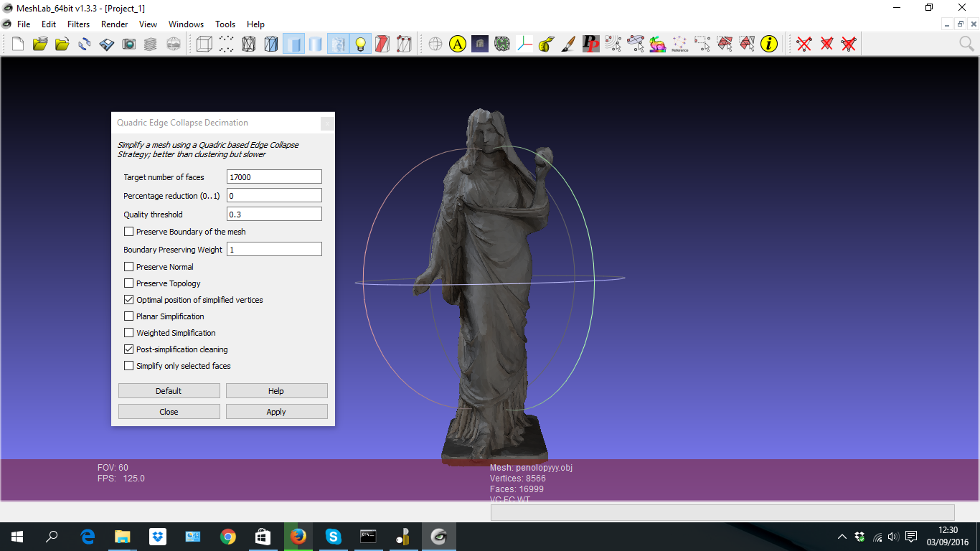Viewport: 980px width, 551px height.
Task: Uncheck Optimal position of simplified vertices
Action: (x=129, y=300)
